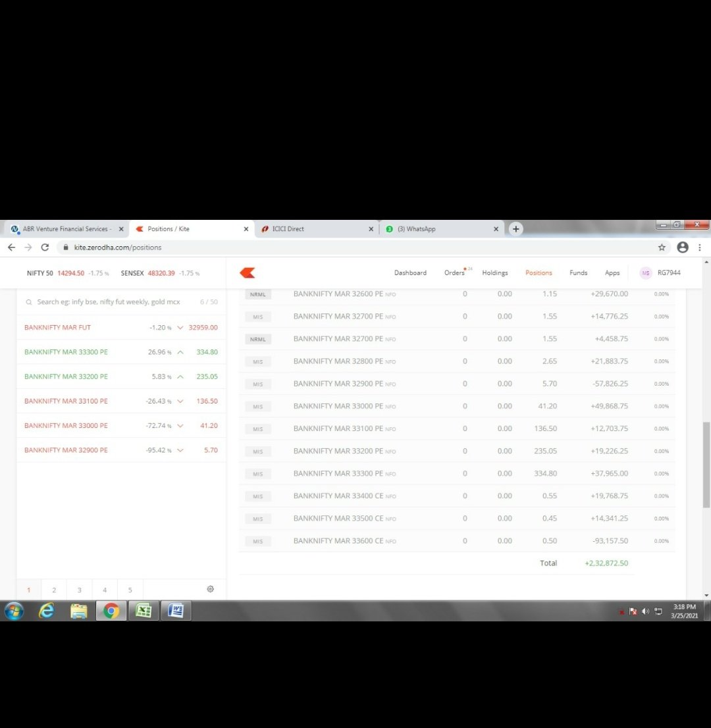Click site lock icon in address bar
711x728 pixels.
pos(65,247)
